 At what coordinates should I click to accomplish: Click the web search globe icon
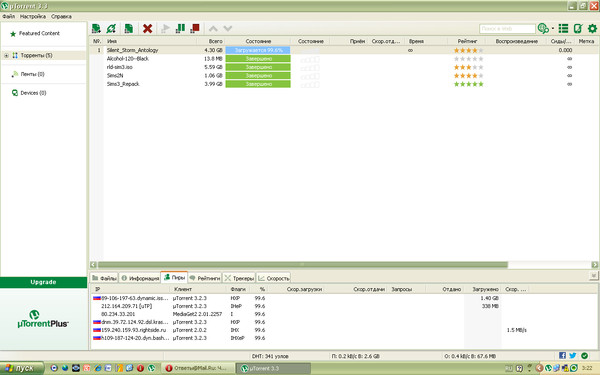tap(543, 28)
